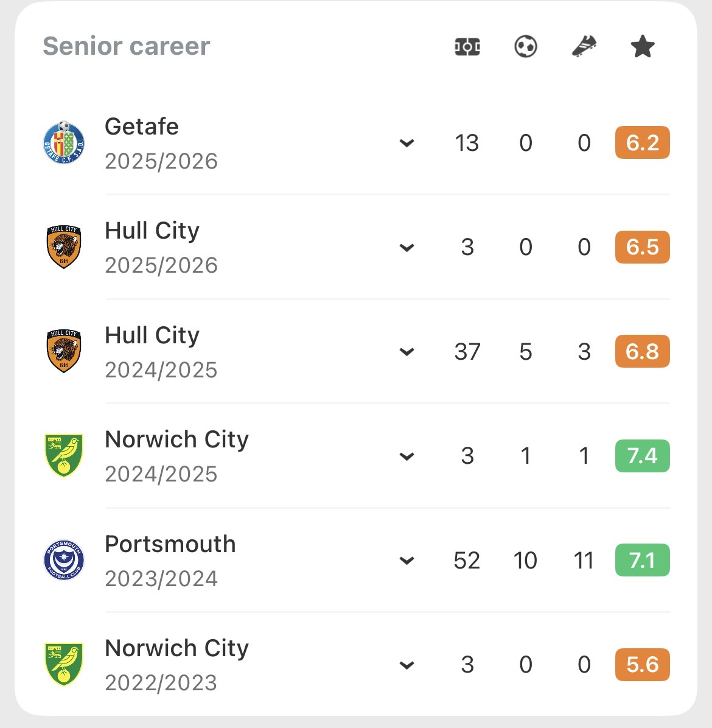
Task: Expand Norwich City 2022/2023 chevron
Action: pyautogui.click(x=407, y=665)
